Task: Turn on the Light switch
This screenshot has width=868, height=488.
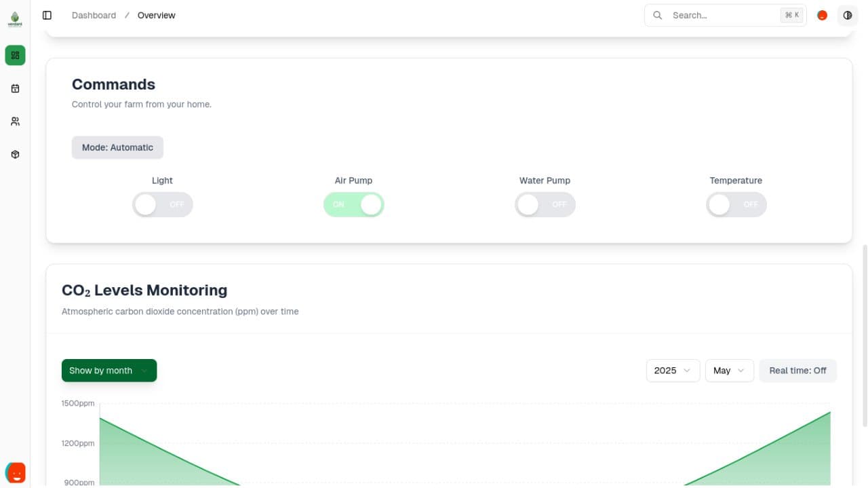Action: coord(163,204)
